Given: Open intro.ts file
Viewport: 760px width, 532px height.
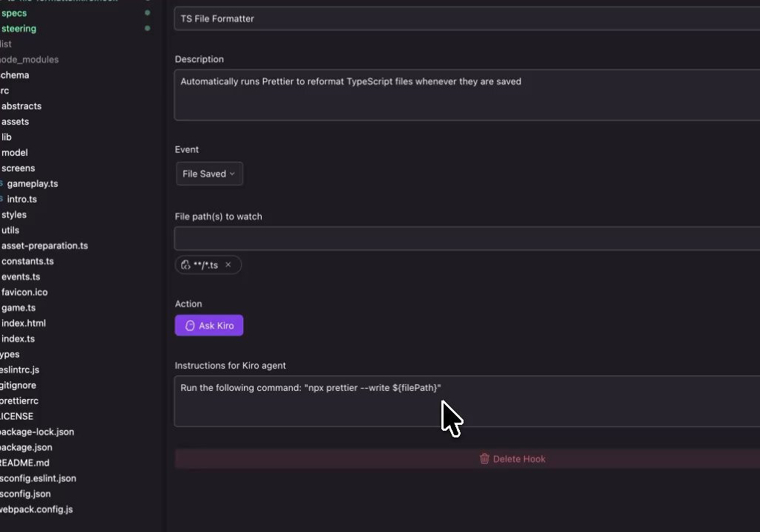Looking at the screenshot, I should (x=22, y=199).
